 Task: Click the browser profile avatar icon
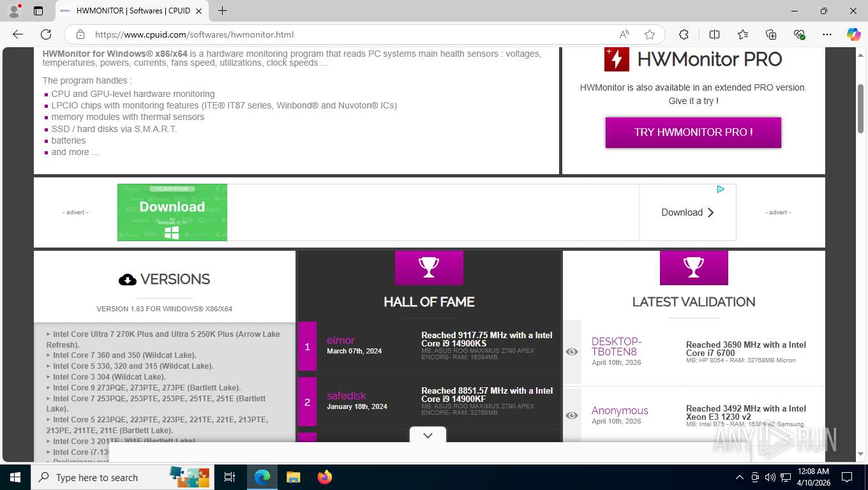(x=14, y=11)
